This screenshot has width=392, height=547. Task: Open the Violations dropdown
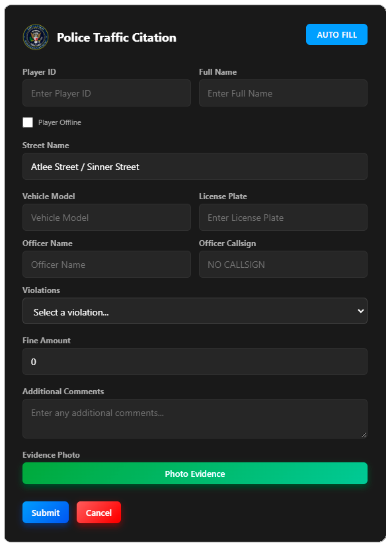coord(195,311)
